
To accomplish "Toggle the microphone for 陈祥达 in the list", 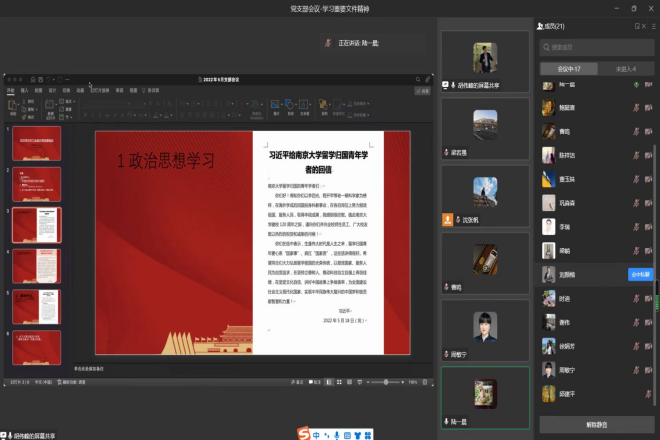I will pos(636,155).
